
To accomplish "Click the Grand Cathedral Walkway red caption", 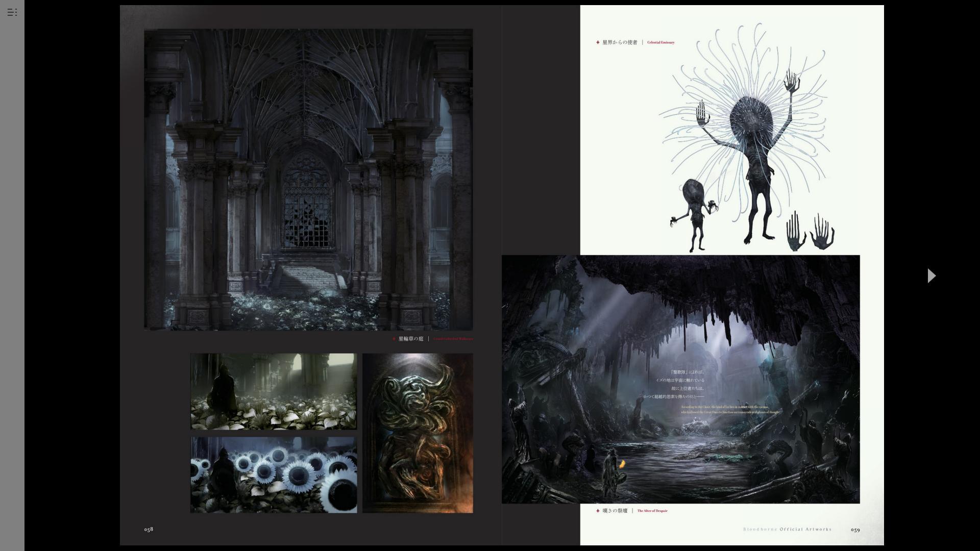I will pyautogui.click(x=453, y=339).
